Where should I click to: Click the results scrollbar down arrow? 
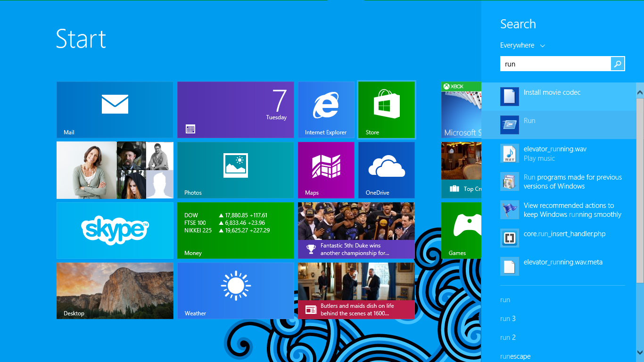(640, 353)
